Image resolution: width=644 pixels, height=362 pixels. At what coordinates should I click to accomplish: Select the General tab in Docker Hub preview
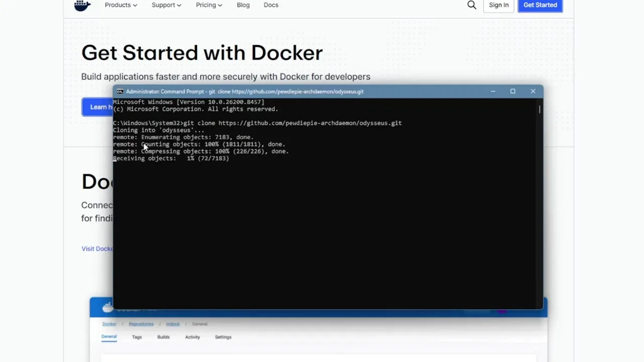coord(109,337)
